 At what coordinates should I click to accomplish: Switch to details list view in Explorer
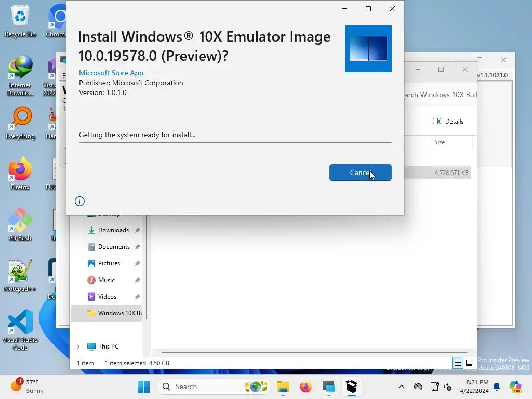click(458, 363)
